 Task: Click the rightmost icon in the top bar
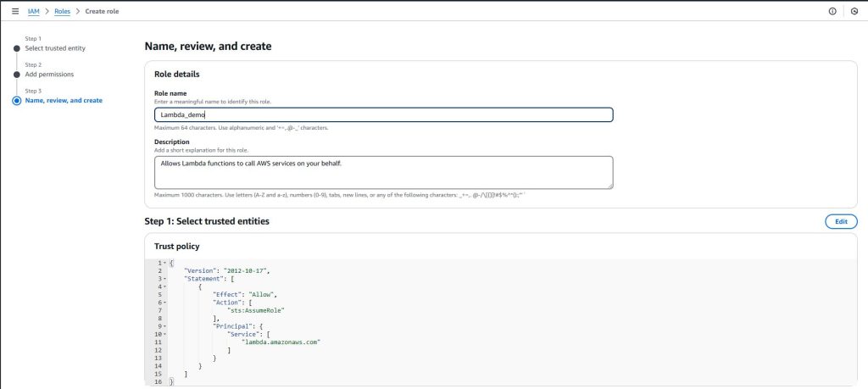[x=854, y=11]
